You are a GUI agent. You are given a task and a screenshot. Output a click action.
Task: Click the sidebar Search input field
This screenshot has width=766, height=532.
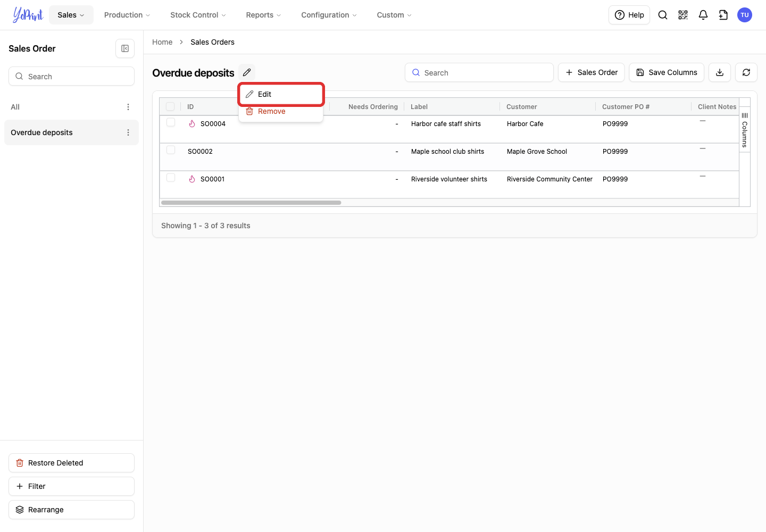(x=71, y=76)
